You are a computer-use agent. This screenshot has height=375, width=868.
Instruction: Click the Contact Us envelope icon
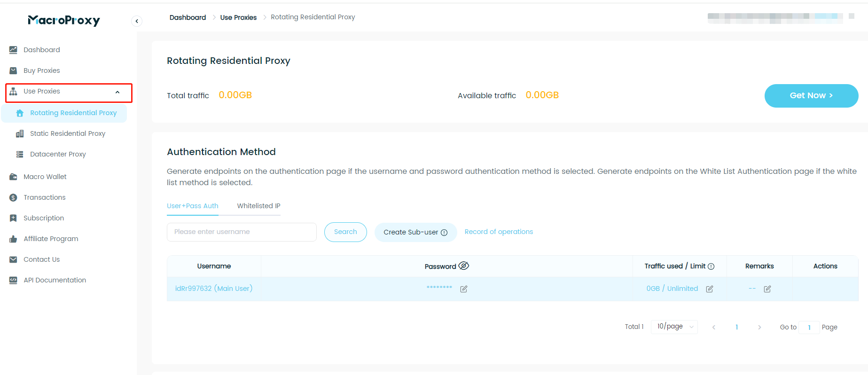pos(13,259)
